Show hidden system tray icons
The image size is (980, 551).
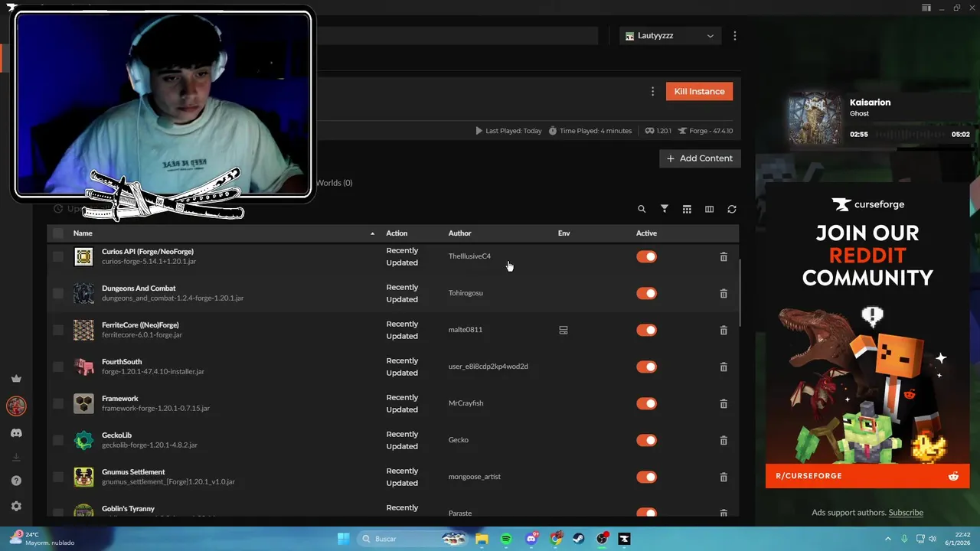click(888, 539)
